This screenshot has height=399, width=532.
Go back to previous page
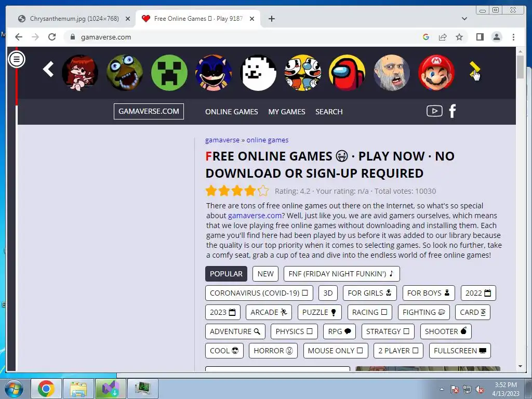coord(19,37)
